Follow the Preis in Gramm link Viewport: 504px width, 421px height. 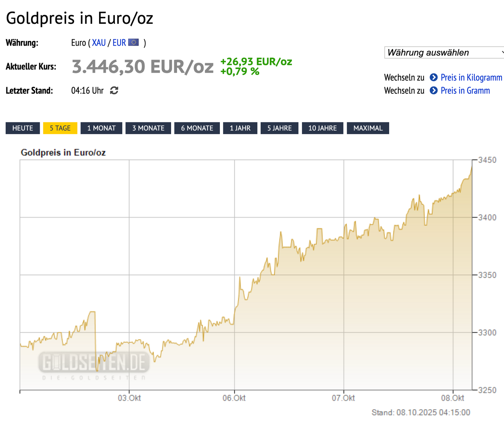point(465,91)
